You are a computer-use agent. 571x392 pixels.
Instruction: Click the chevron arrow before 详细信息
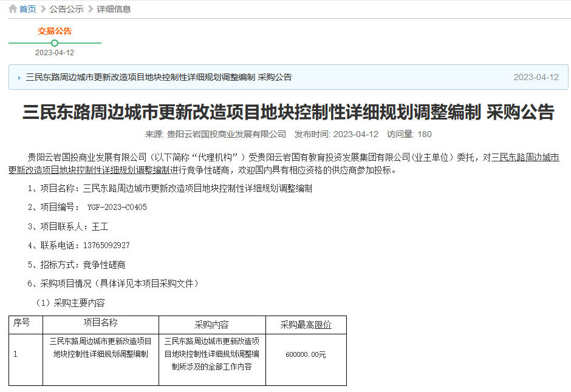click(91, 9)
